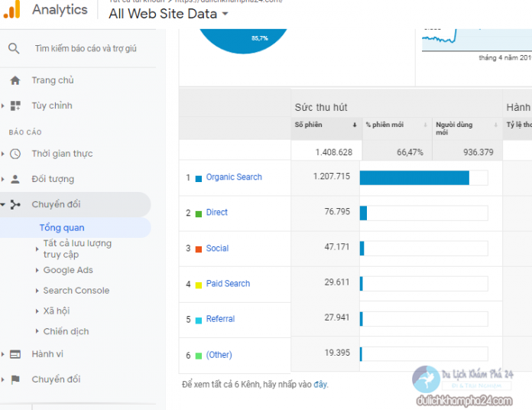The image size is (532, 410).
Task: Expand the Xã hội submenu
Action: (x=56, y=311)
